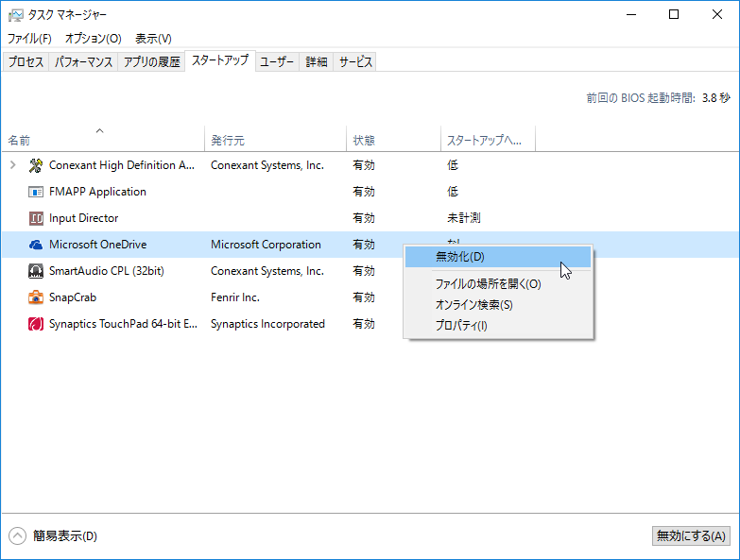Expand the Conexant High Definition row
740x560 pixels.
coord(12,165)
